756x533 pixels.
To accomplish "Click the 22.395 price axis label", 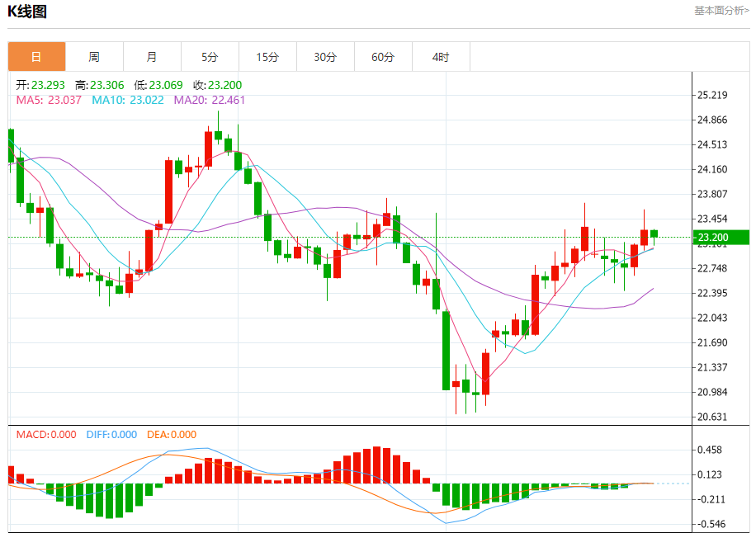I will click(x=712, y=293).
